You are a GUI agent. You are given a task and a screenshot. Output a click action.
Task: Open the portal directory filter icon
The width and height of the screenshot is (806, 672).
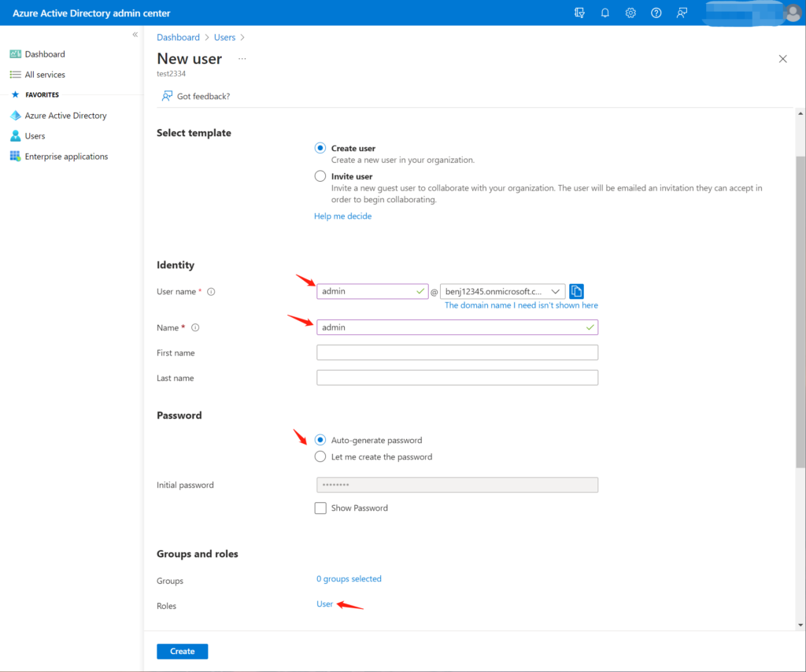(579, 13)
